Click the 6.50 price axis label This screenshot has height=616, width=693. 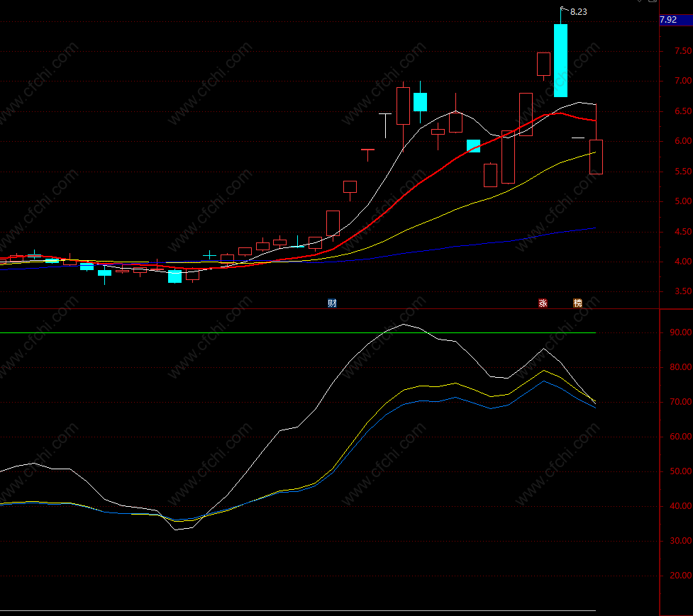(x=683, y=111)
